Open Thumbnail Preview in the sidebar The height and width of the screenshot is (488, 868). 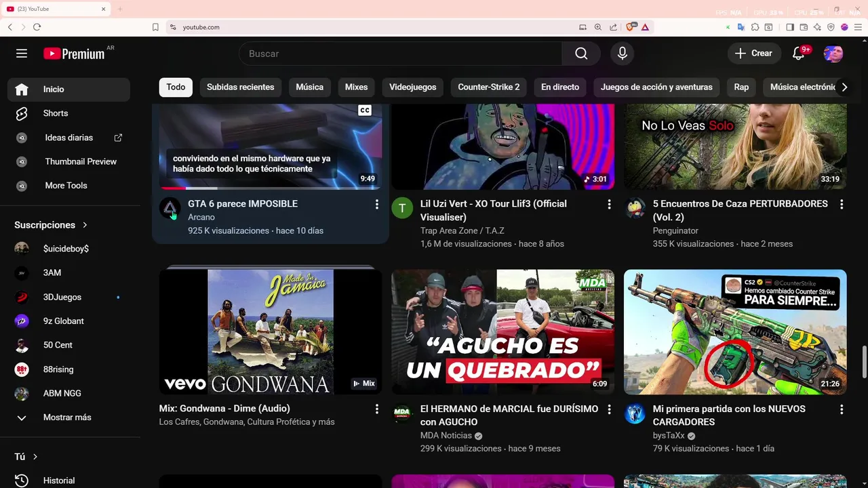(x=68, y=161)
